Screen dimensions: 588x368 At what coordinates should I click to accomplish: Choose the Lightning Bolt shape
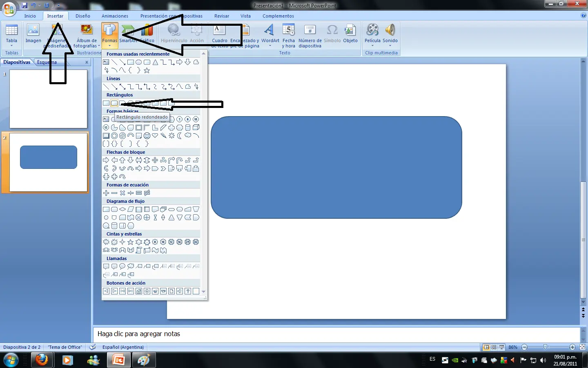[x=163, y=136]
